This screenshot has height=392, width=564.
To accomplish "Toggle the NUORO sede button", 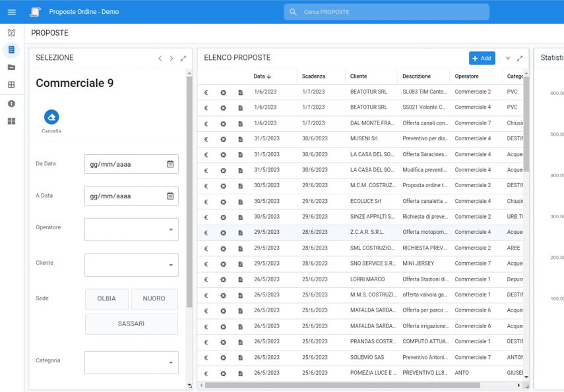I will 154,298.
